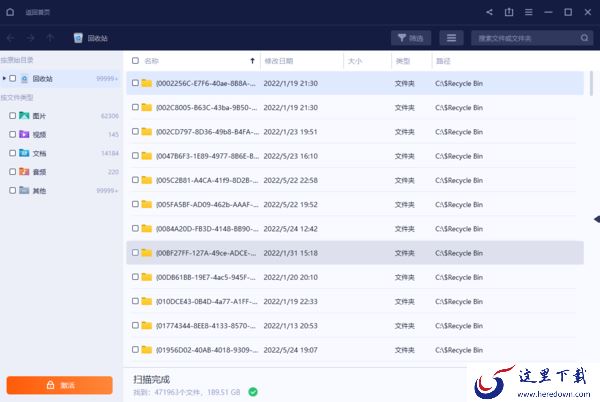This screenshot has height=402, width=600.
Task: Click the documents count 14184
Action: [x=110, y=153]
